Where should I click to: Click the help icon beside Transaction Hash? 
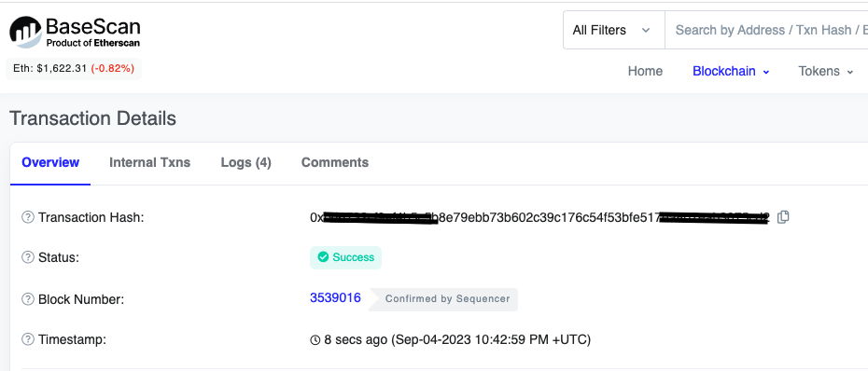coord(28,217)
